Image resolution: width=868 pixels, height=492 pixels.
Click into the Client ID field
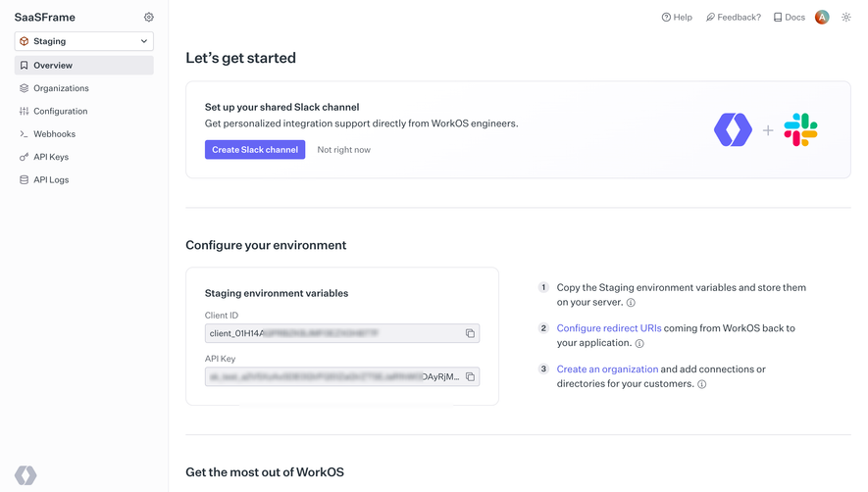click(x=342, y=333)
